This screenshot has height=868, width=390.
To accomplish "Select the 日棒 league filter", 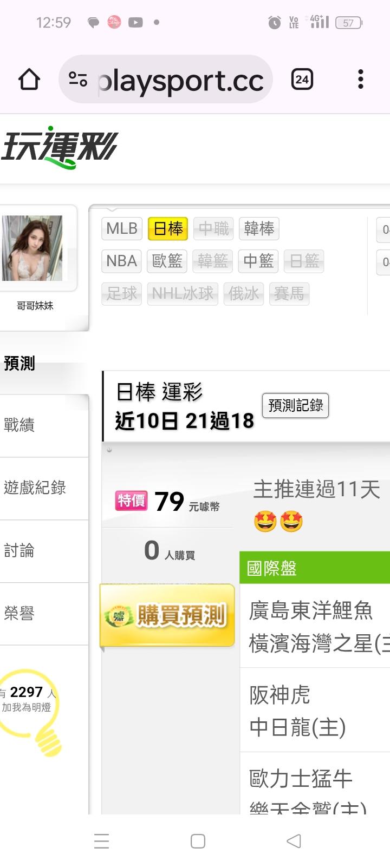I will pos(168,229).
